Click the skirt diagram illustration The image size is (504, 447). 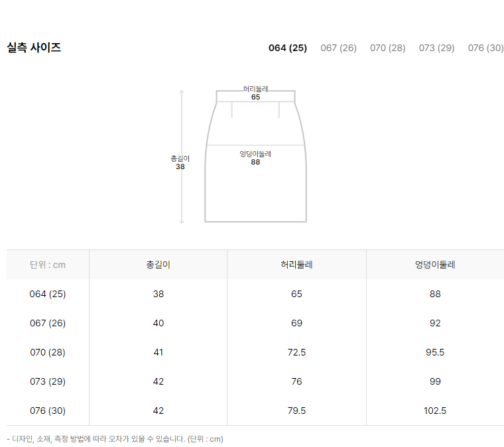(255, 156)
